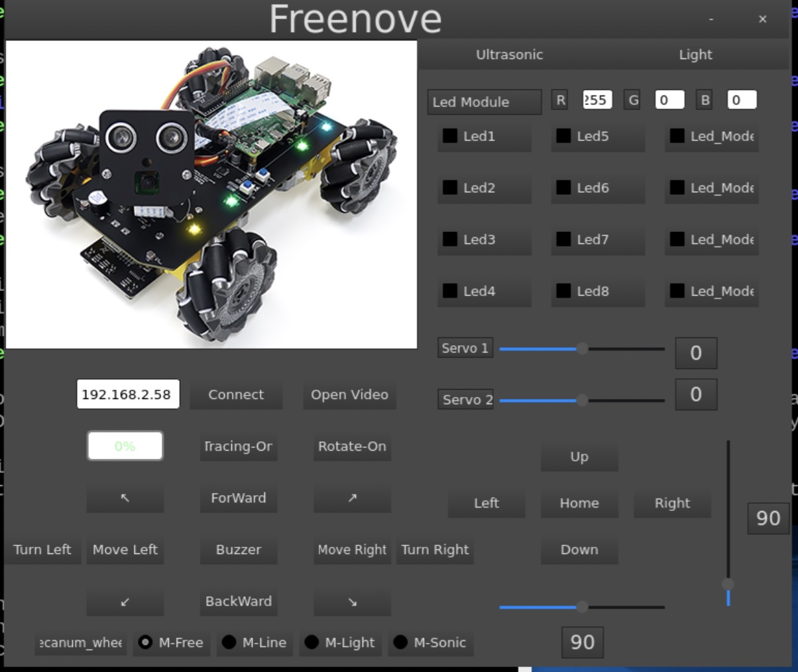
Task: Click the up-left diagonal move arrow
Action: click(125, 498)
